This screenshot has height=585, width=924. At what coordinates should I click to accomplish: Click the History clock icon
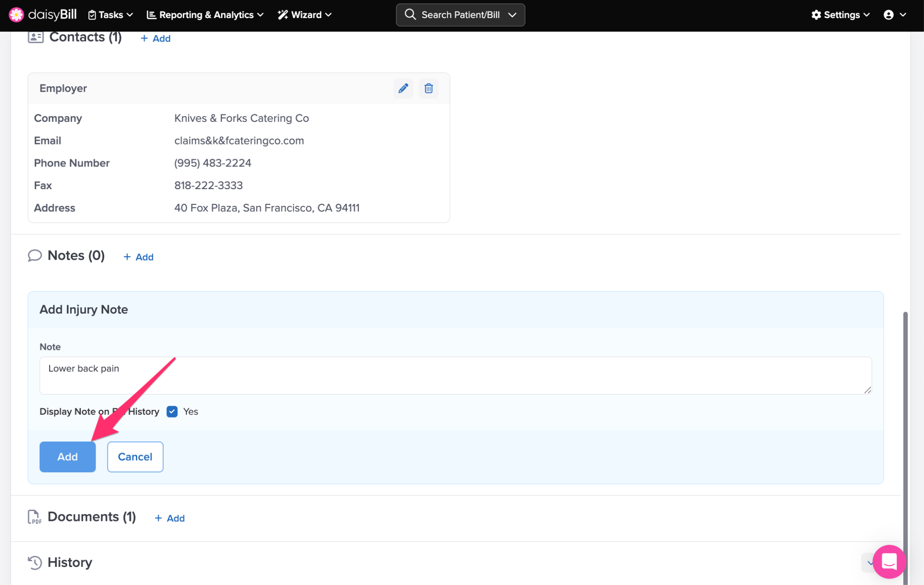(x=35, y=562)
